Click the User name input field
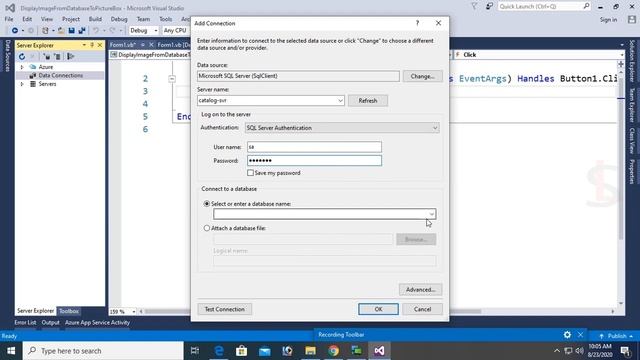This screenshot has width=640, height=360. point(314,147)
